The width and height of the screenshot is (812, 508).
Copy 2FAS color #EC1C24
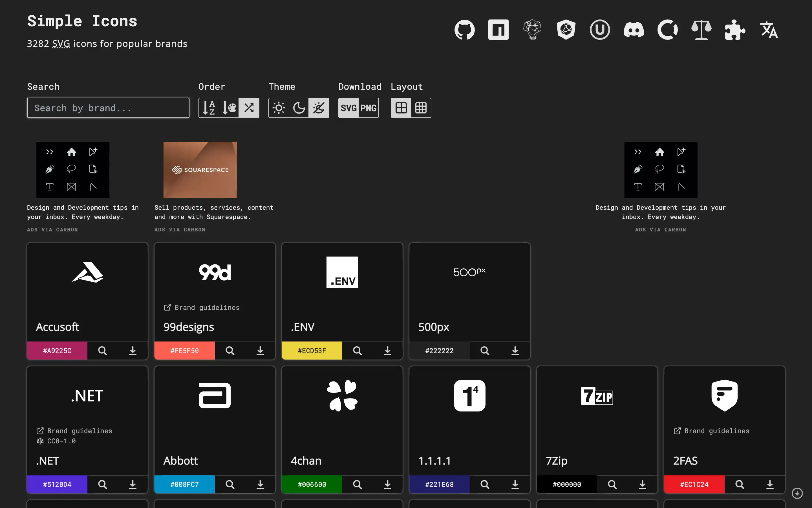click(694, 484)
